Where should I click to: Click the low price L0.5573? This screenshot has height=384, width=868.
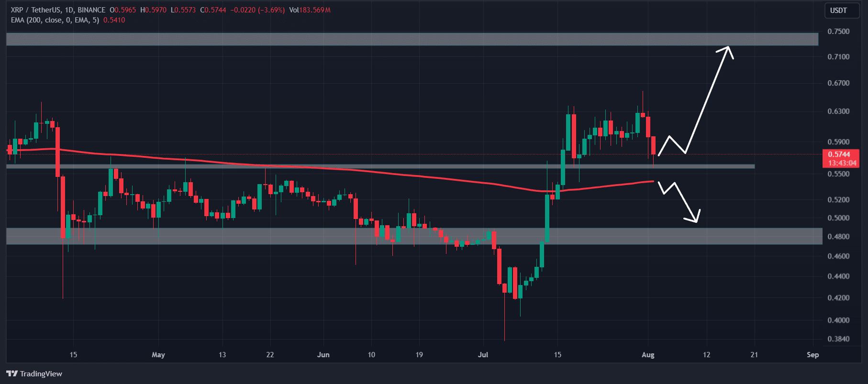[183, 10]
